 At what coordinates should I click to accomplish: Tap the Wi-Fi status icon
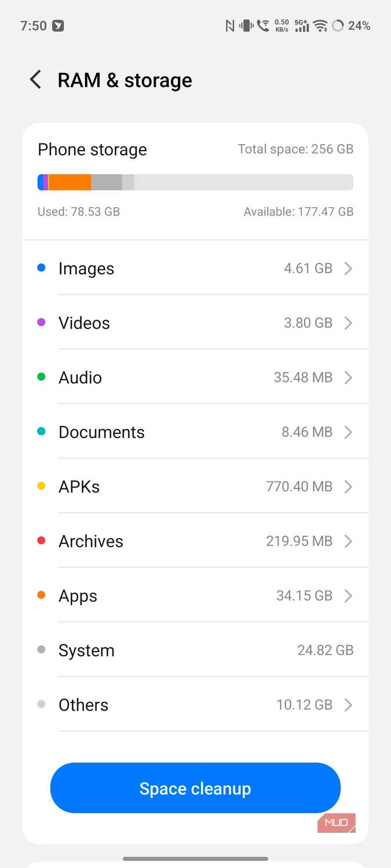320,25
